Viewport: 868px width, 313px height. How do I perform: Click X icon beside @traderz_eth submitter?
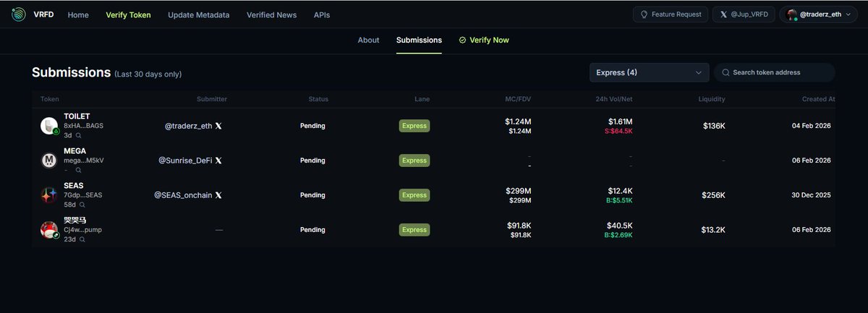(219, 126)
